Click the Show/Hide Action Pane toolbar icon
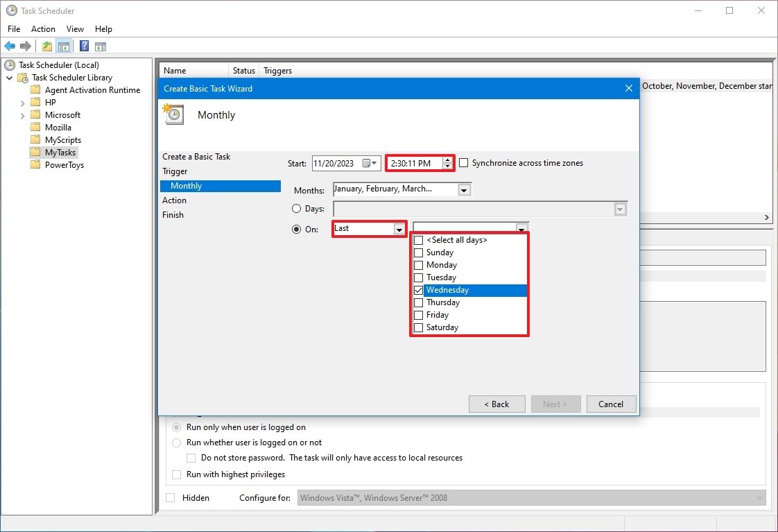The height and width of the screenshot is (532, 778). 101,46
